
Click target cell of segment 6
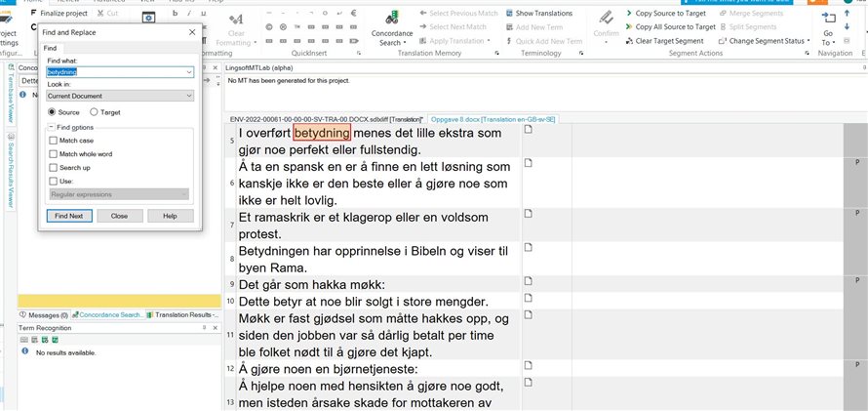click(x=707, y=183)
